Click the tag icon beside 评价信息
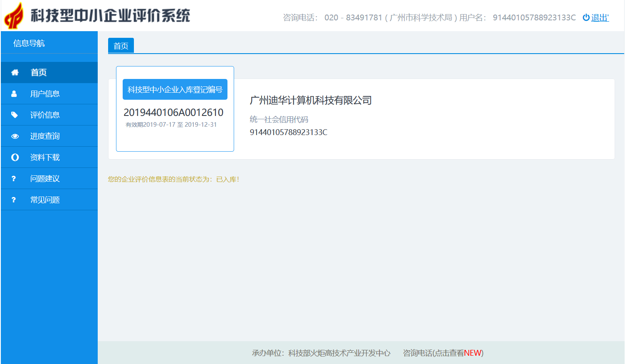The image size is (625, 364). [15, 115]
